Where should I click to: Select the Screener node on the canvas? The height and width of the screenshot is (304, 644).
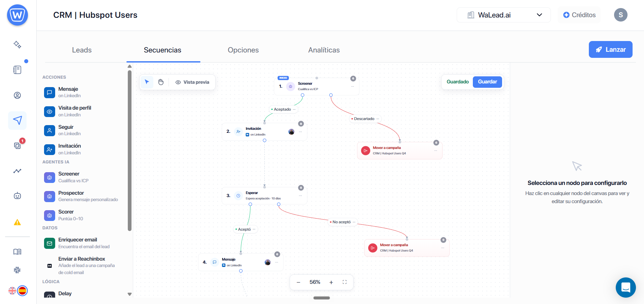pos(317,86)
